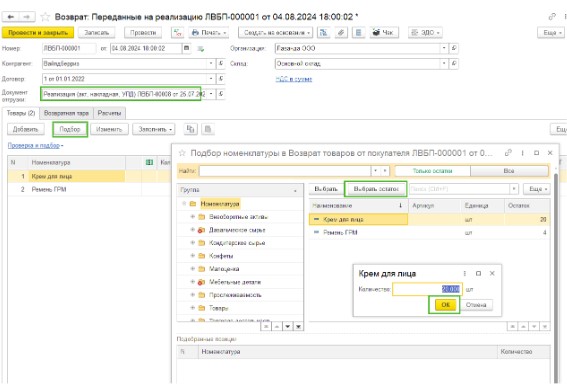The image size is (567, 388).
Task: Expand the Контрагент dropdown arrow
Action: (x=211, y=64)
